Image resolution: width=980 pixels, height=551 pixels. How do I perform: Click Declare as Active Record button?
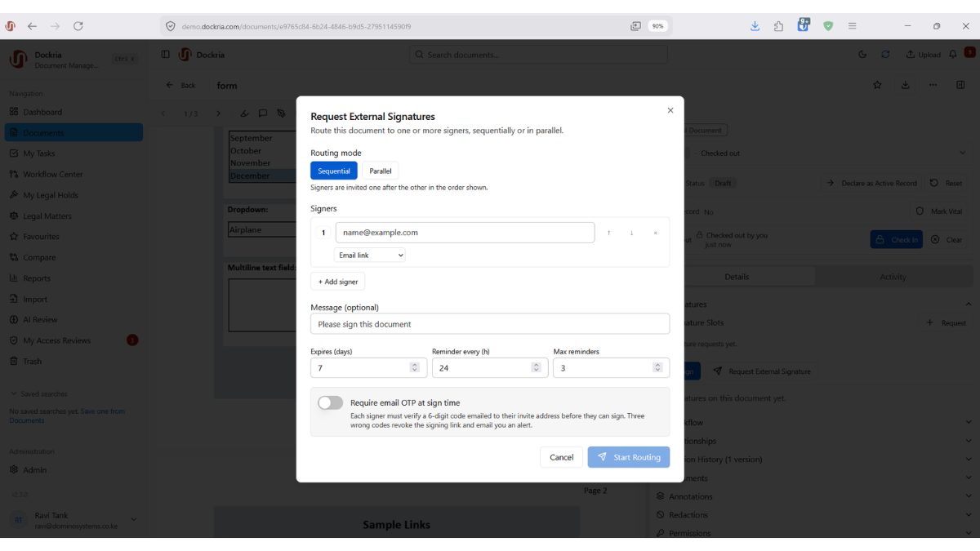(x=871, y=184)
